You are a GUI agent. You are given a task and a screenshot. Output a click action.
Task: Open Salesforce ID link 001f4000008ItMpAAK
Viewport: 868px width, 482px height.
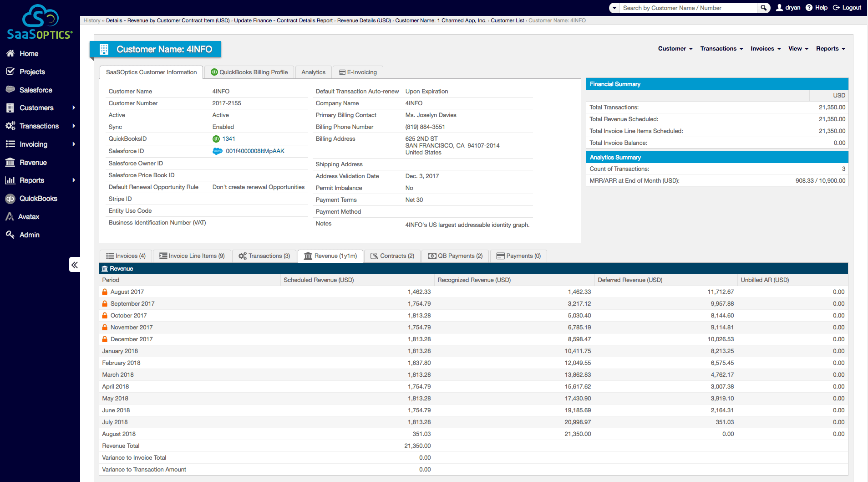point(255,151)
